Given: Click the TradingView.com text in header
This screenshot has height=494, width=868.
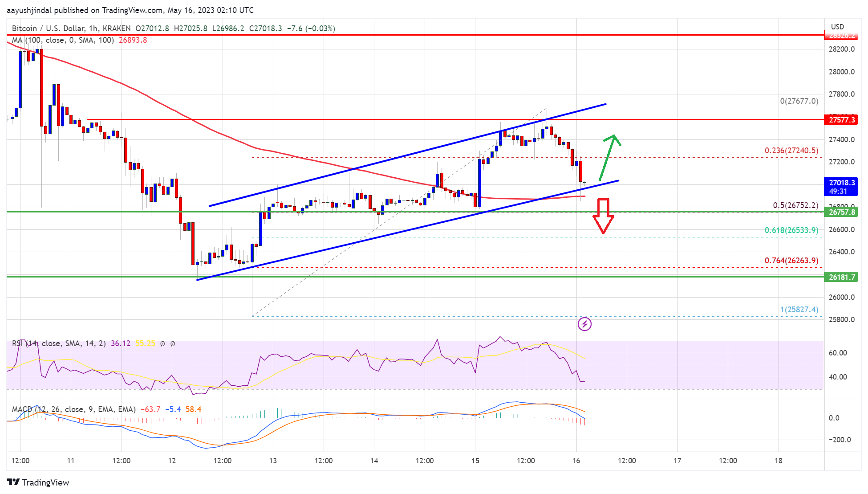Looking at the screenshot, I should (132, 10).
